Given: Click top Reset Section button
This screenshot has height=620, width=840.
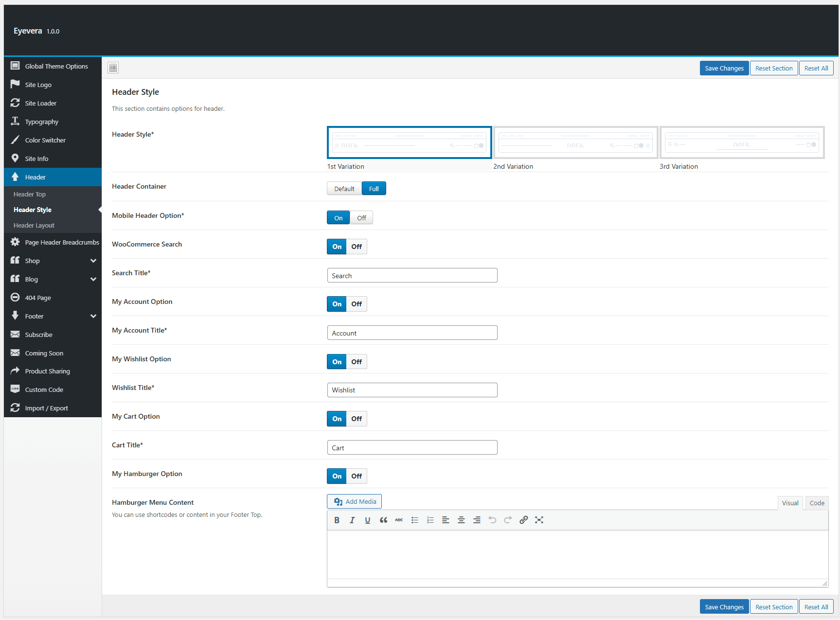Looking at the screenshot, I should 774,68.
